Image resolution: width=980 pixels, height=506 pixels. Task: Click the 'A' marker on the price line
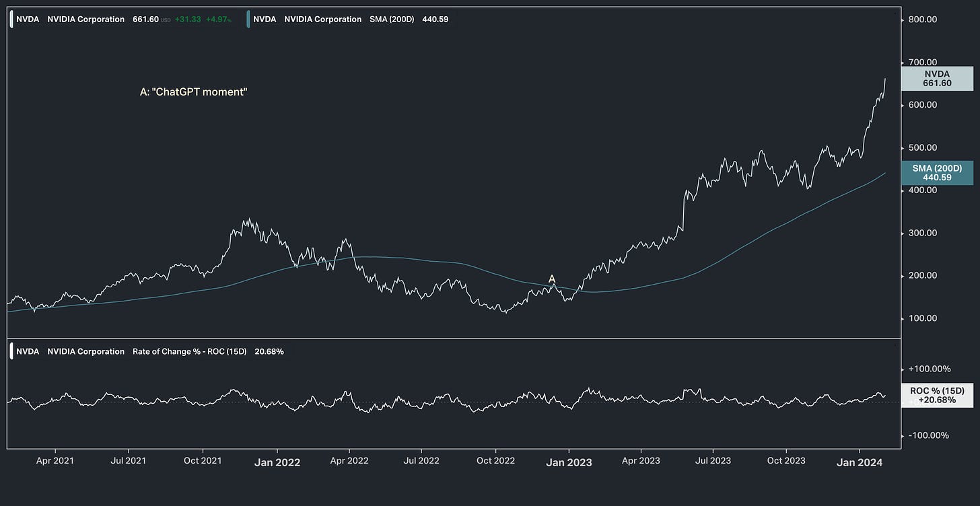552,279
